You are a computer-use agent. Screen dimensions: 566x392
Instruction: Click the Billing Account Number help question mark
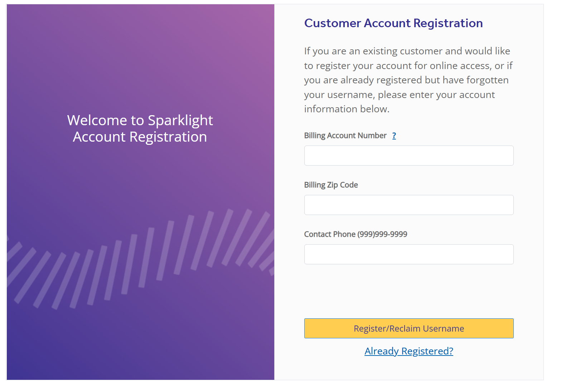(x=394, y=136)
